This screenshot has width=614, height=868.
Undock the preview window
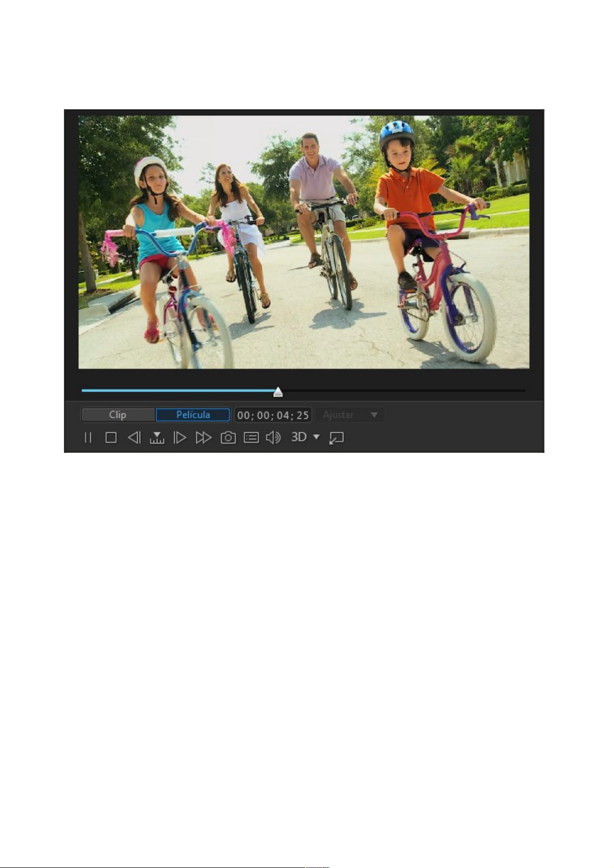337,438
